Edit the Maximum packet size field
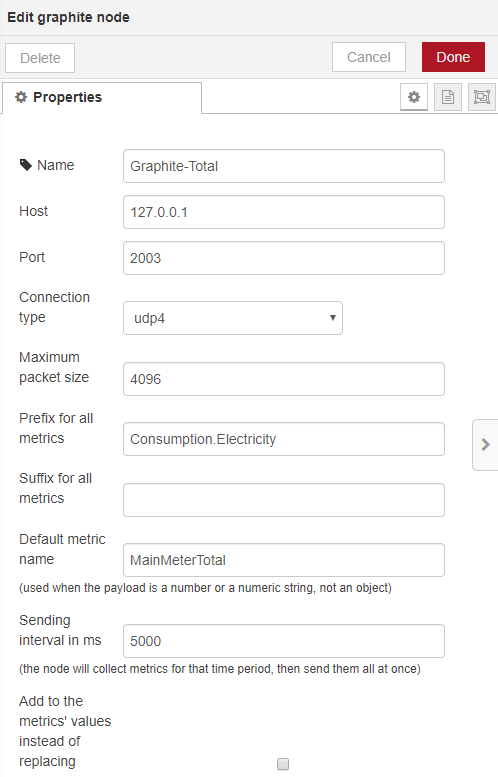The image size is (498, 777). pos(283,379)
